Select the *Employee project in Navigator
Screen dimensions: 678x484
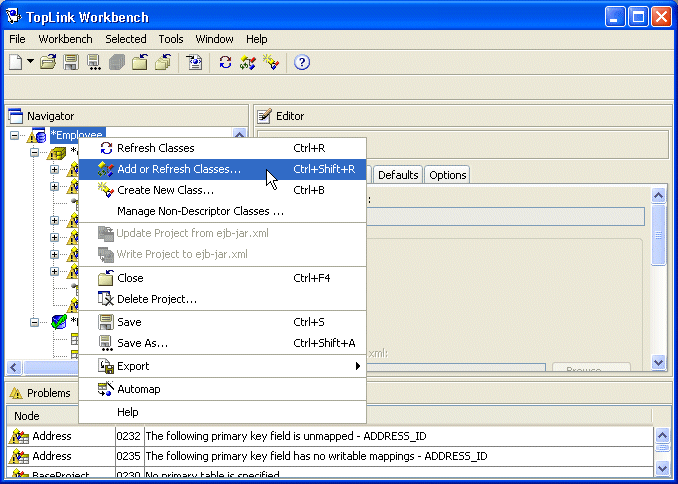pos(77,135)
